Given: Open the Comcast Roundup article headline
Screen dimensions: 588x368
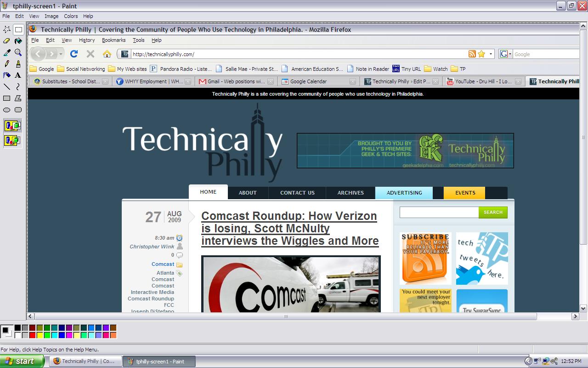Looking at the screenshot, I should coord(290,228).
